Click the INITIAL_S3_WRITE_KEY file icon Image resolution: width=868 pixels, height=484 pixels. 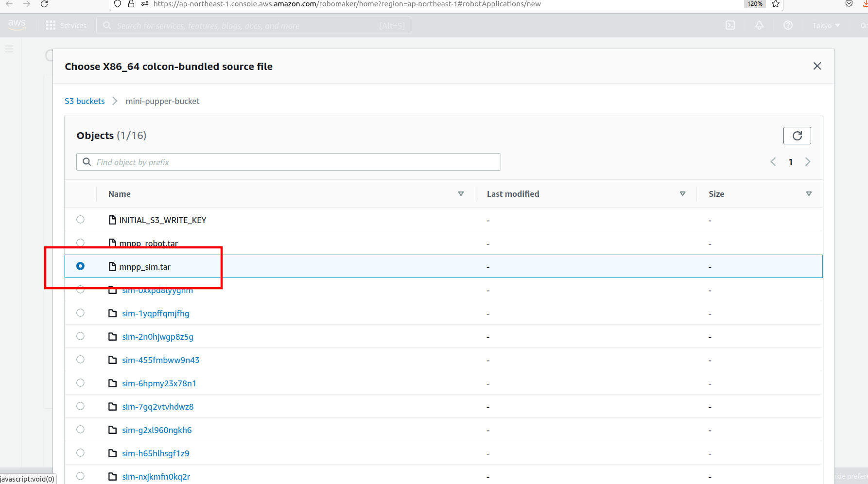point(112,220)
